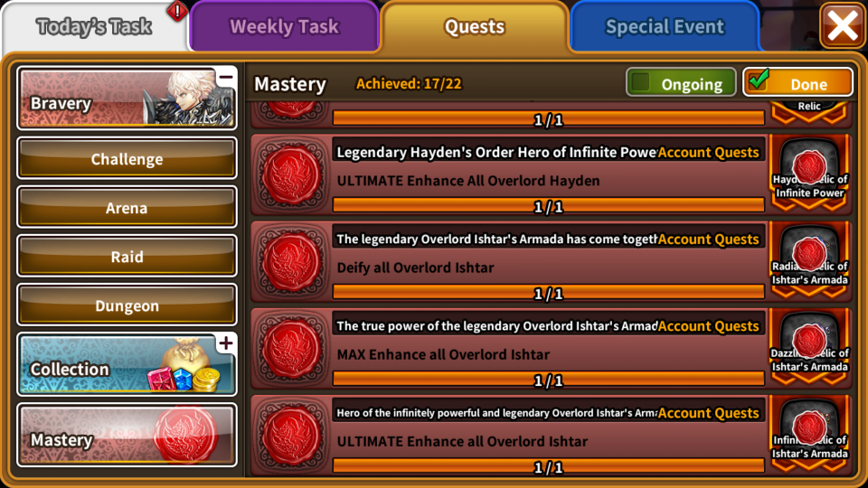Screen dimensions: 868x488
Task: Open Radiant Relic of Ishtar's Armada reward
Action: (809, 260)
